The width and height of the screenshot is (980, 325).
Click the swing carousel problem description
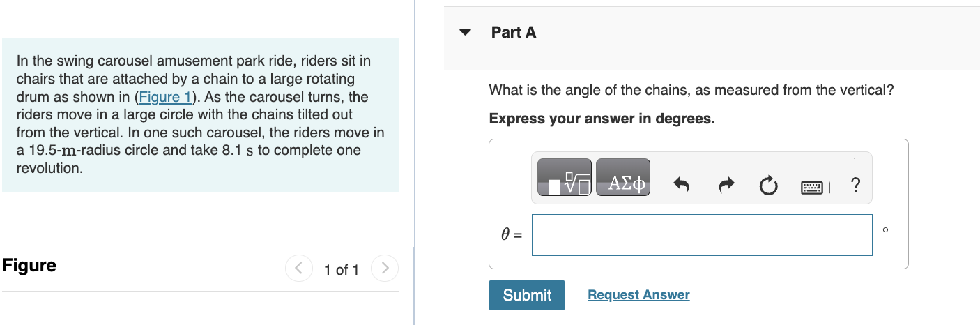pyautogui.click(x=201, y=114)
